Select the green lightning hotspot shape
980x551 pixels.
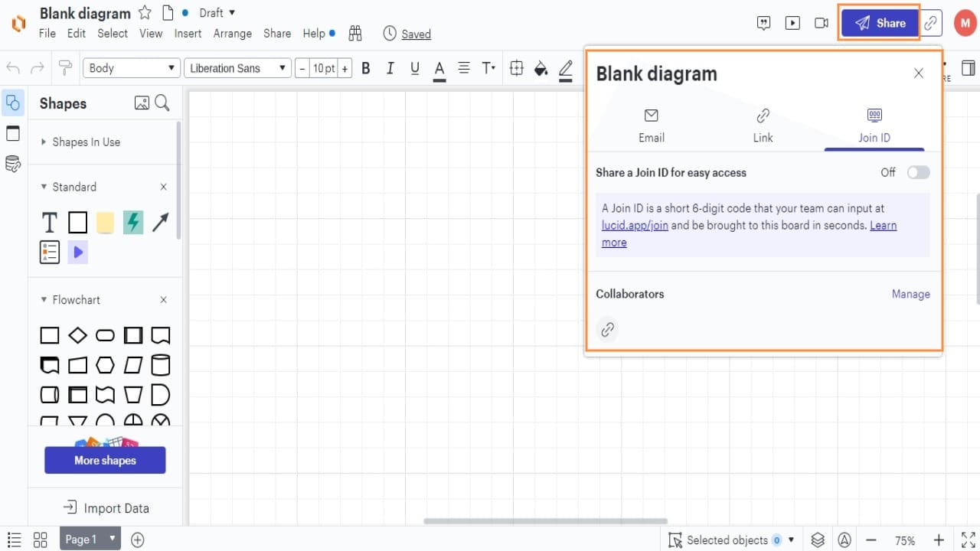pos(133,223)
